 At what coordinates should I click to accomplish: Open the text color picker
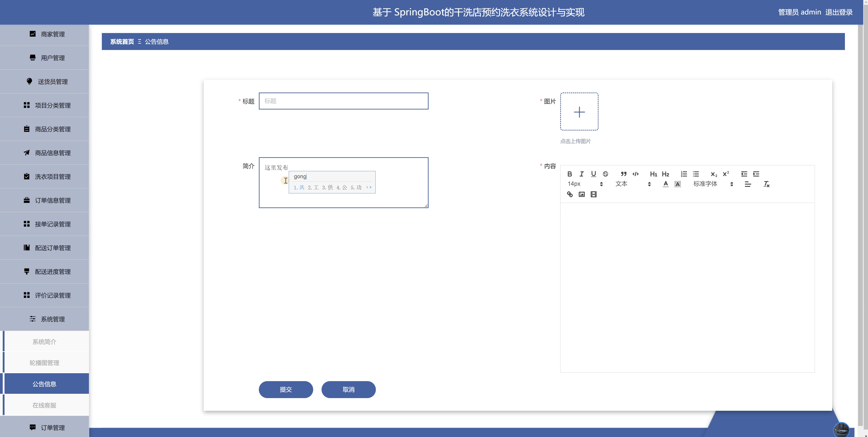click(x=665, y=184)
